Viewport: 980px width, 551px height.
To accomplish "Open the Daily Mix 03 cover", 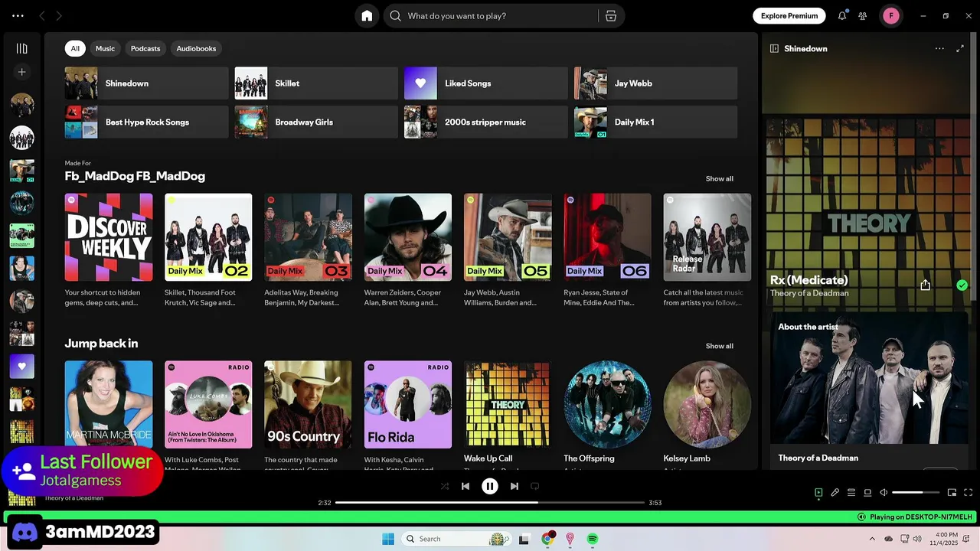I will [x=308, y=237].
